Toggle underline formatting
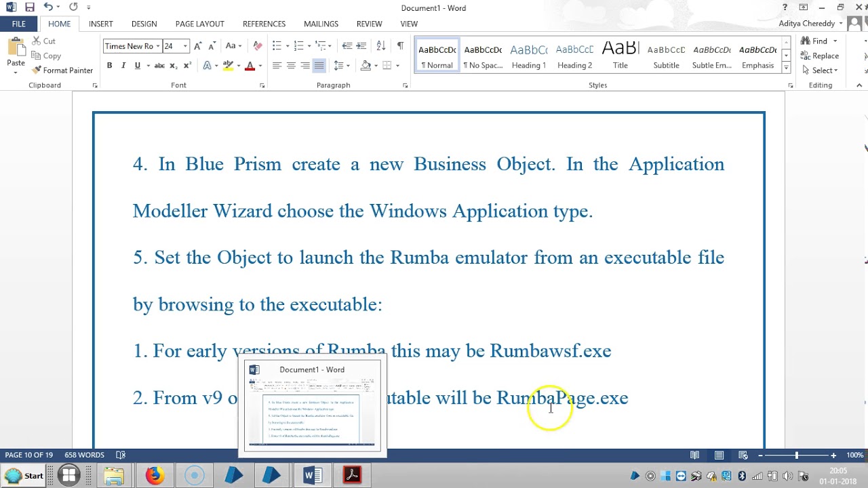Image resolution: width=868 pixels, height=488 pixels. 138,66
